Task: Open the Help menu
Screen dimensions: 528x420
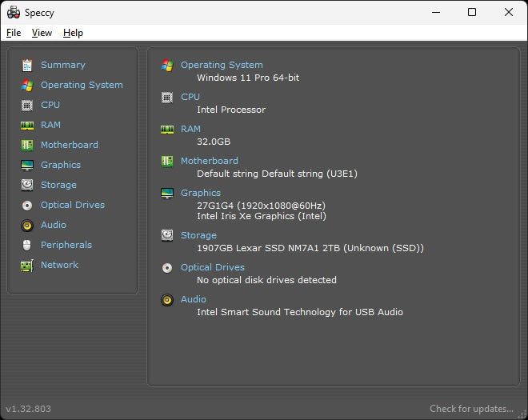Action: pos(73,33)
